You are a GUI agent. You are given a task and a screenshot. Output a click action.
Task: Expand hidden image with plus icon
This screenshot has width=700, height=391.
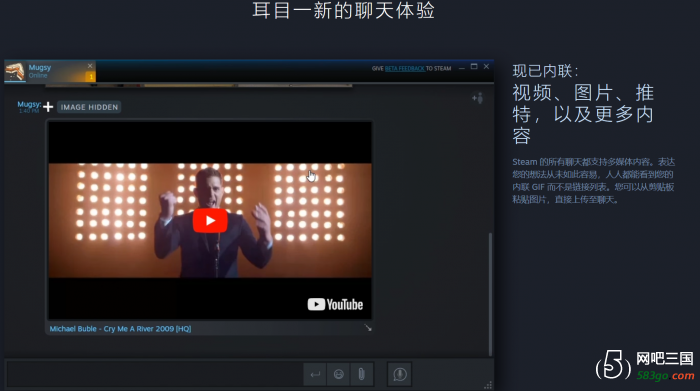(x=48, y=107)
